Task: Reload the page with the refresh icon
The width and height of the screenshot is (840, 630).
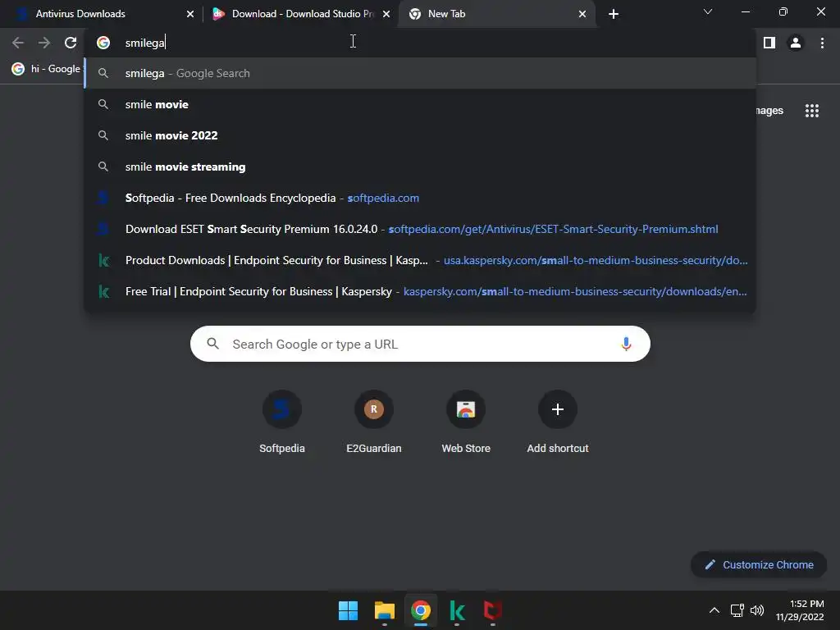Action: tap(71, 43)
